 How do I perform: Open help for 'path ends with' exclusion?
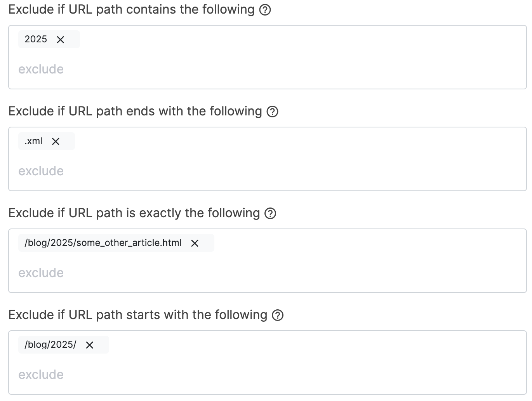pos(273,112)
